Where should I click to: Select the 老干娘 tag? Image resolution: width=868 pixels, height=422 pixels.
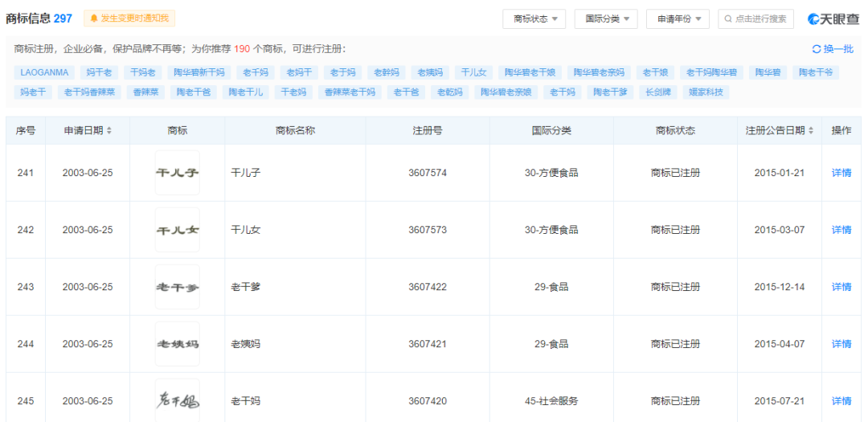click(x=656, y=72)
